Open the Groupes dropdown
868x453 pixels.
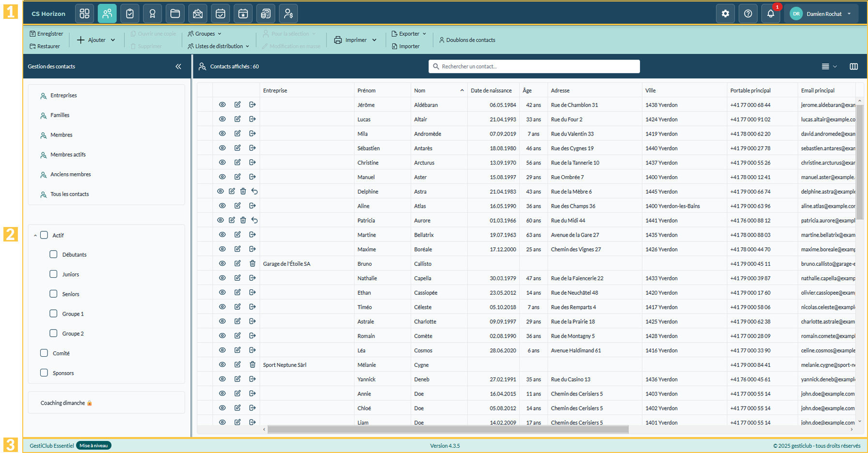click(x=204, y=33)
